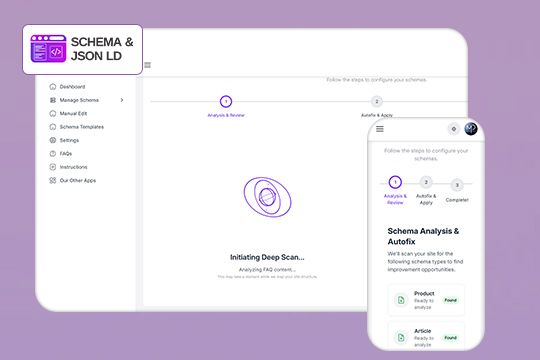The width and height of the screenshot is (540, 360).
Task: Click the Dashboard home icon
Action: 53,86
